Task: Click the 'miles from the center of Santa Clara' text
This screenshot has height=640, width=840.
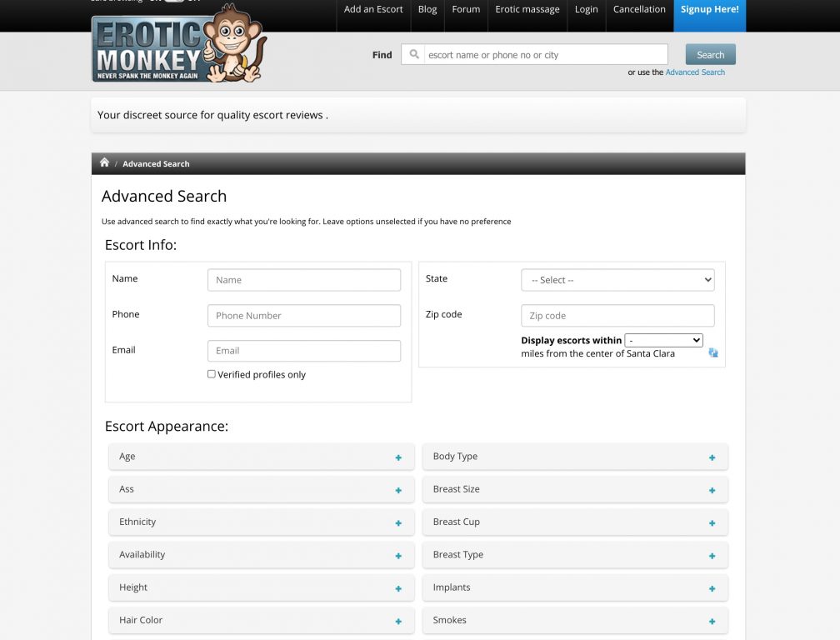Action: pos(597,353)
